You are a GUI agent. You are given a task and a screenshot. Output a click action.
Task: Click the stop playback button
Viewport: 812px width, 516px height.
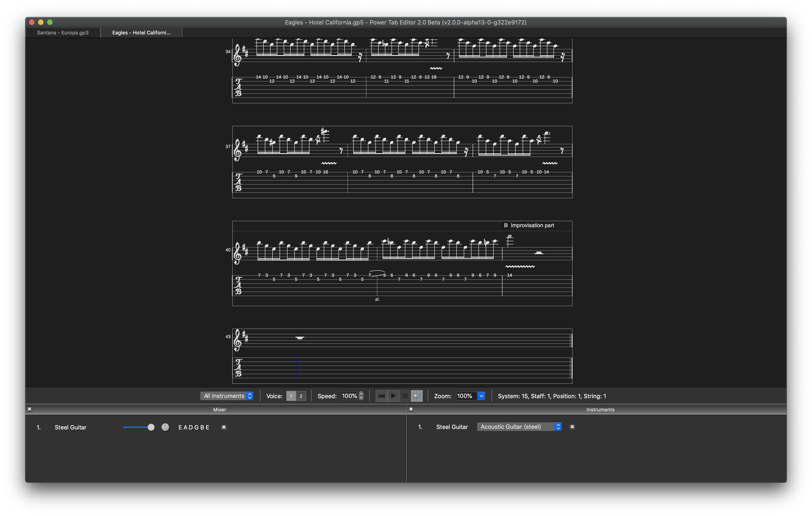coord(405,396)
